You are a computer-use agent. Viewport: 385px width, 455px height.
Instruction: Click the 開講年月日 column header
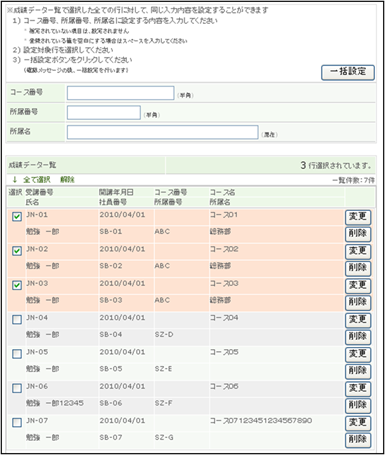pos(116,192)
